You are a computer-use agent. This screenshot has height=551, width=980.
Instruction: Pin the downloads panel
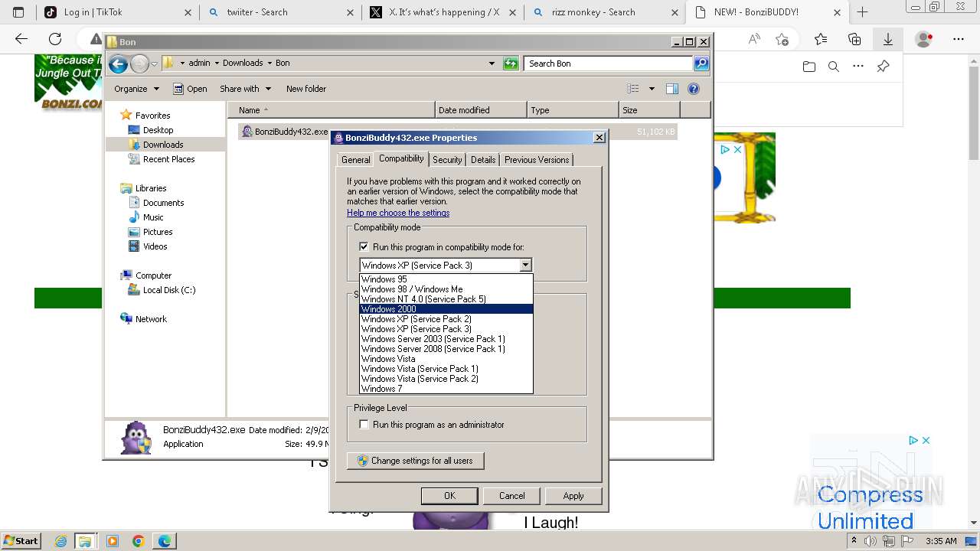point(883,67)
